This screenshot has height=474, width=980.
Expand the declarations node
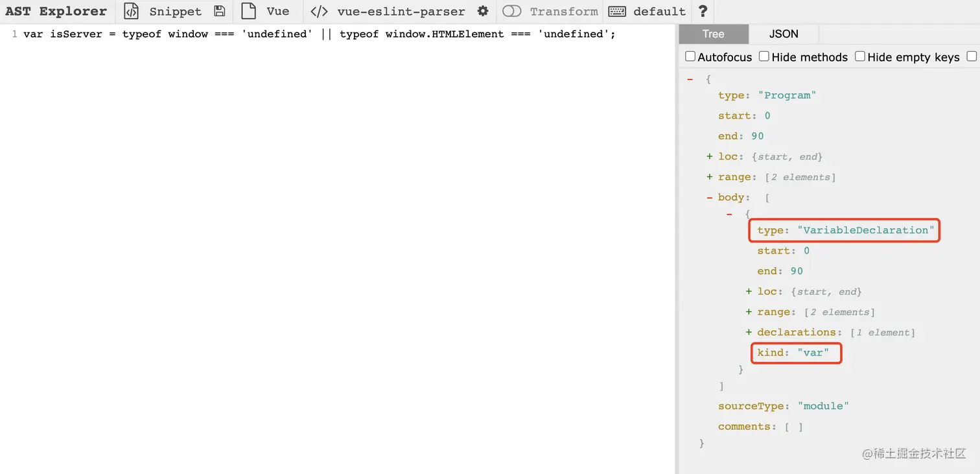tap(749, 333)
